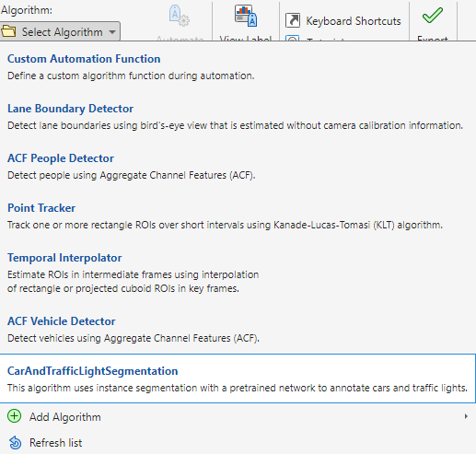Open the View Label Summary icon
Screen dimensions: 476x454
point(246,16)
